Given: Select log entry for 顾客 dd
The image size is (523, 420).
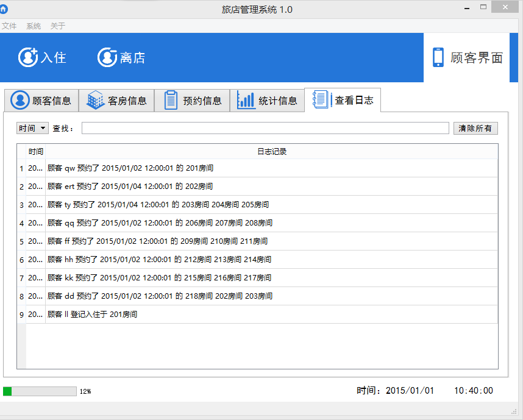Looking at the screenshot, I should coord(271,296).
